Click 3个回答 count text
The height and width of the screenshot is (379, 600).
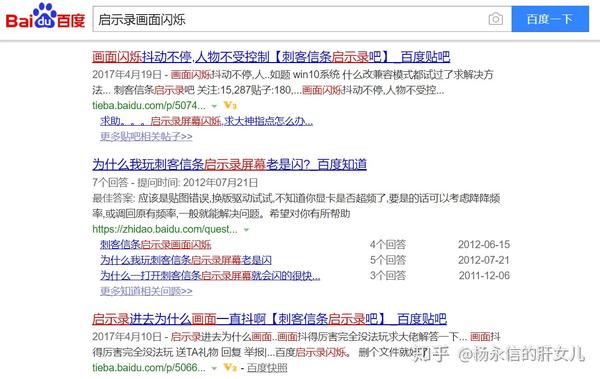388,275
